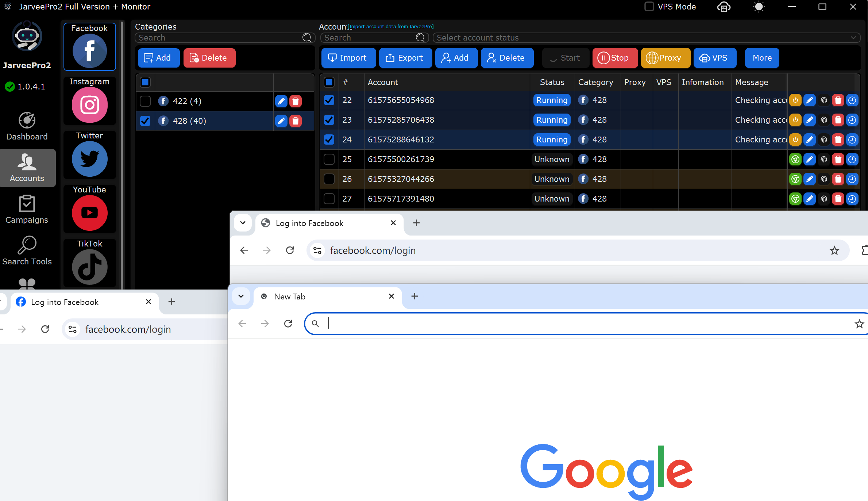
Task: Open tab search dropdown in middle Facebook window
Action: (243, 223)
